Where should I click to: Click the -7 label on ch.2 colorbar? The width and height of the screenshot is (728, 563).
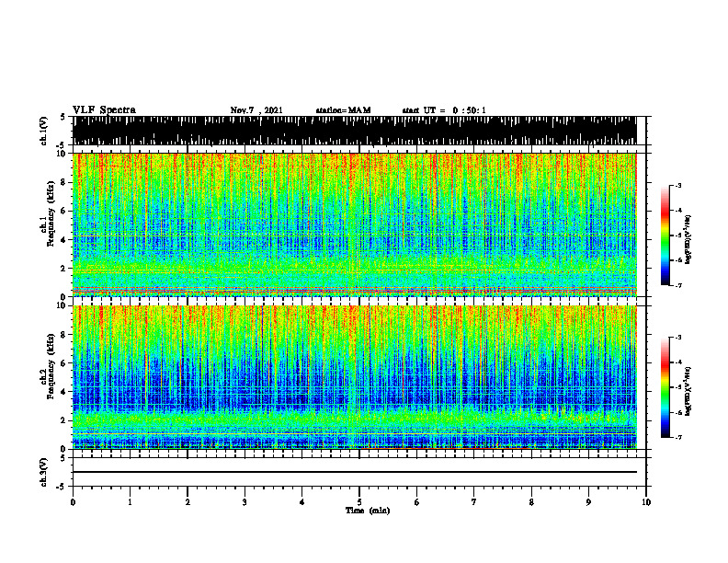(x=678, y=437)
